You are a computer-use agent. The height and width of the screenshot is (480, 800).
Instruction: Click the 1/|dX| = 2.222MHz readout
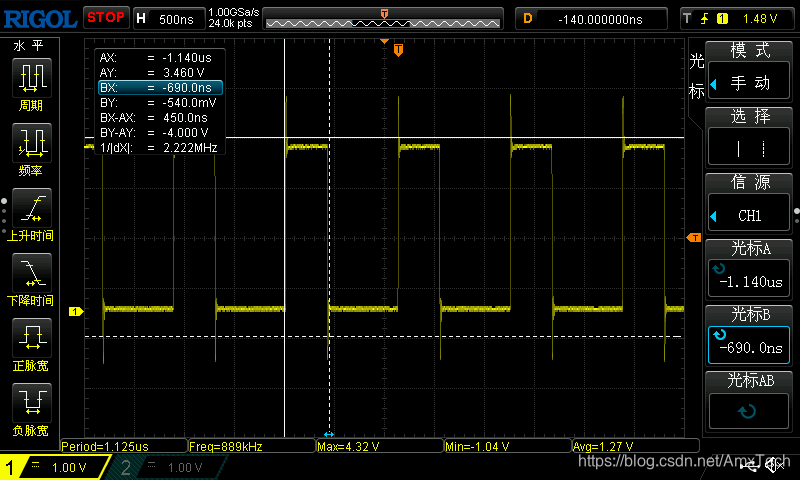[159, 148]
